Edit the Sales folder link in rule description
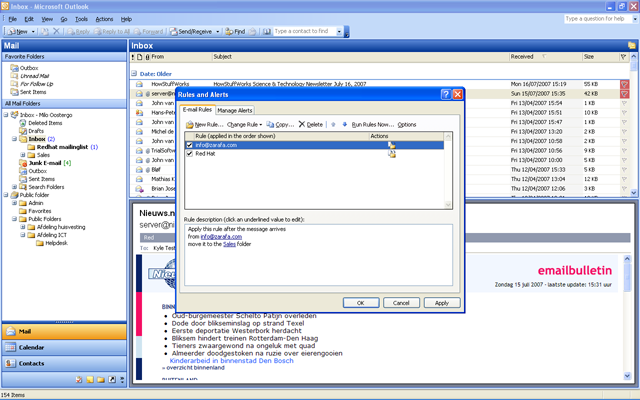Image resolution: width=640 pixels, height=400 pixels. click(229, 244)
